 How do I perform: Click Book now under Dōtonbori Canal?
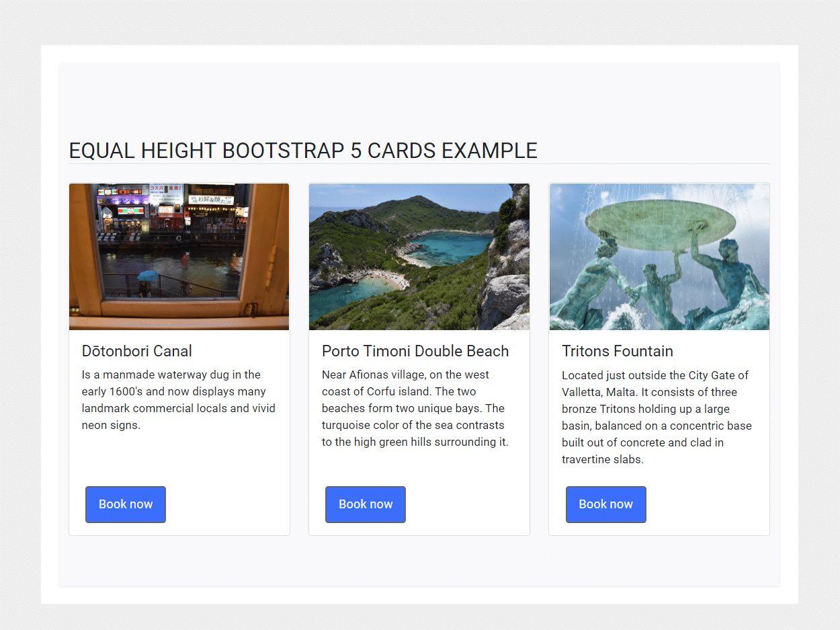click(126, 504)
